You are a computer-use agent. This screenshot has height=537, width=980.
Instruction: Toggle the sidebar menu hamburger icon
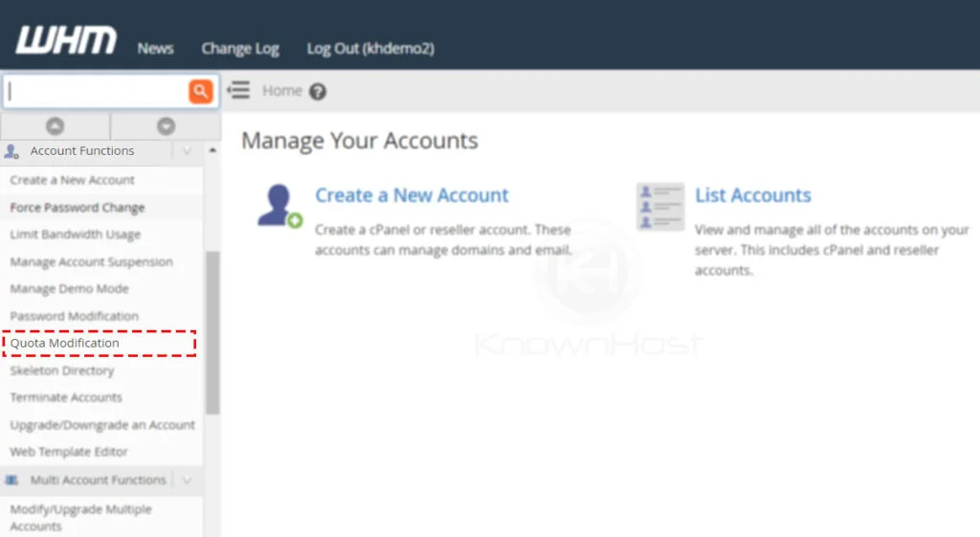pos(238,91)
